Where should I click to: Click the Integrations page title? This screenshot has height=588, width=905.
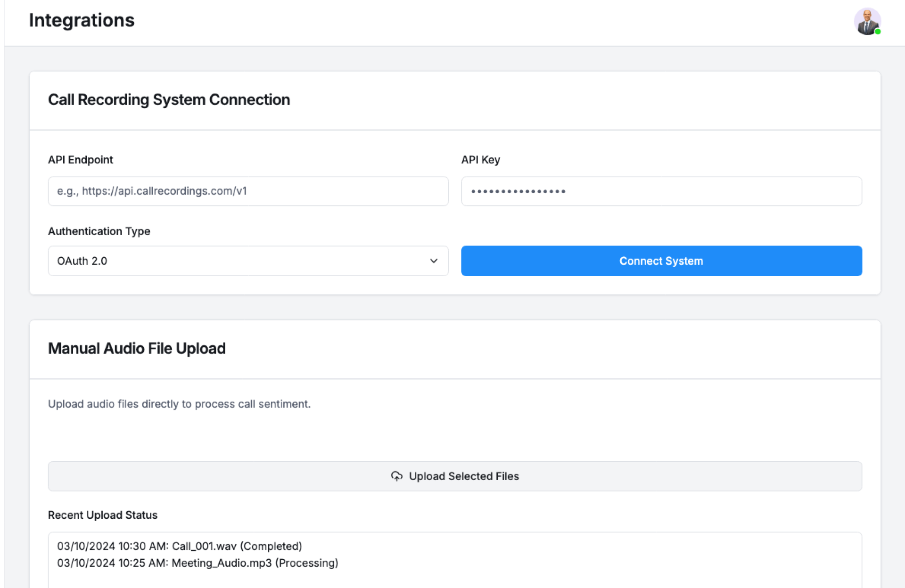pyautogui.click(x=82, y=20)
